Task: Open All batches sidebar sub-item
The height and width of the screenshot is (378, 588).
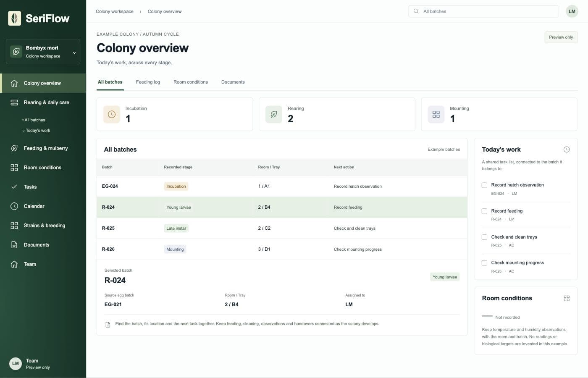Action: (34, 120)
